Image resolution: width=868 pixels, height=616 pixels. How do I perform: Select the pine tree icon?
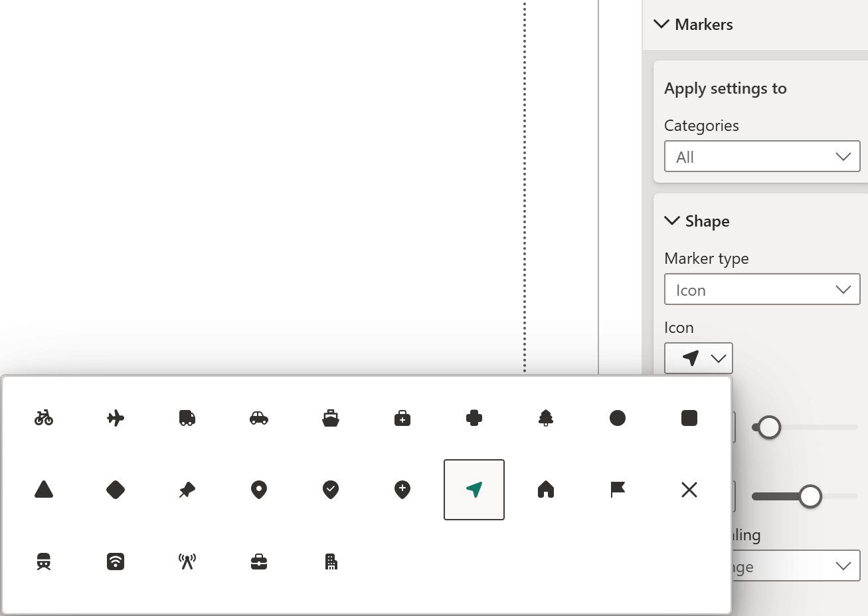546,418
